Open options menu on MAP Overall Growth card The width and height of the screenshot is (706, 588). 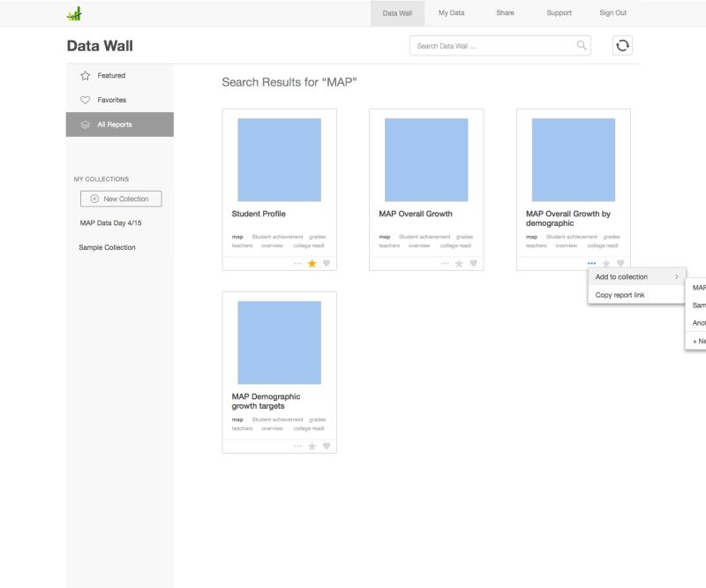(x=446, y=262)
